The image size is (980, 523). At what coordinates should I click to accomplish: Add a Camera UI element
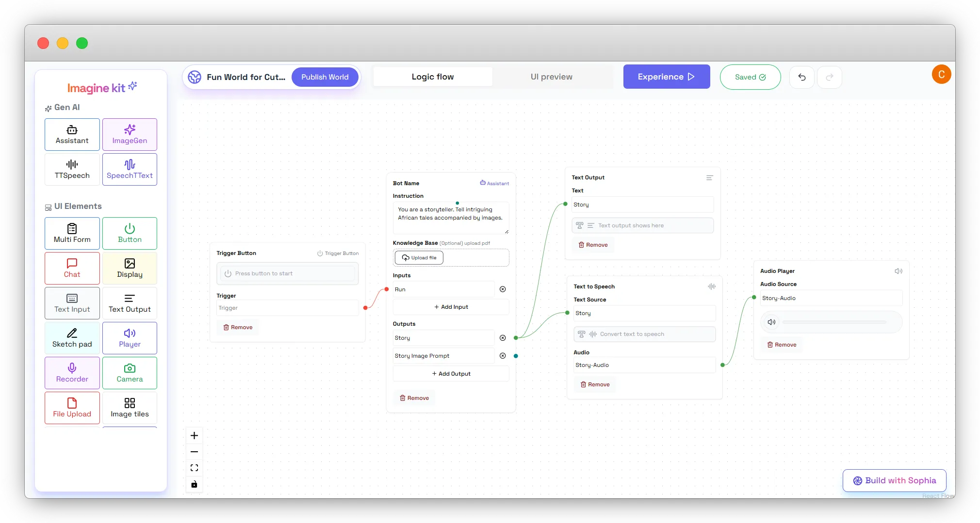[x=130, y=373]
